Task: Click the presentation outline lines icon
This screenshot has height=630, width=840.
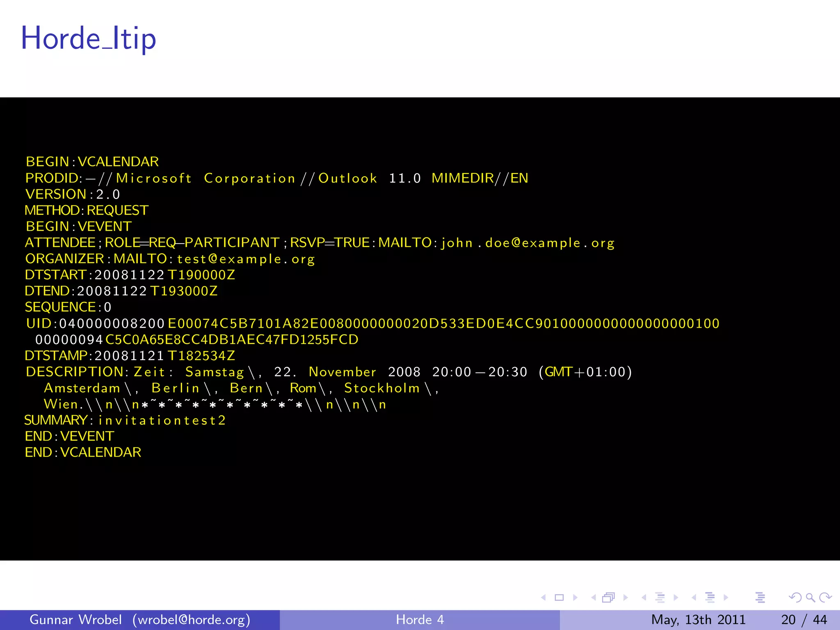Action: [760, 598]
